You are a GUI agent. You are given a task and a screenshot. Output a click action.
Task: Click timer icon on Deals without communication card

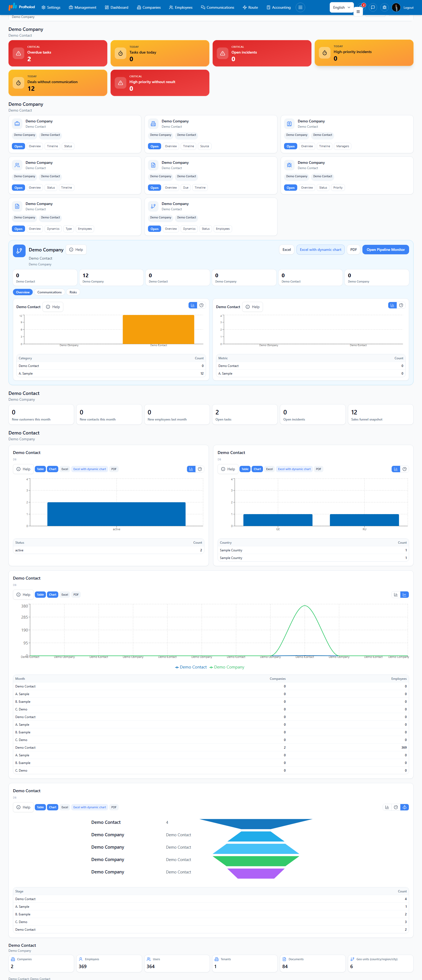tap(18, 83)
